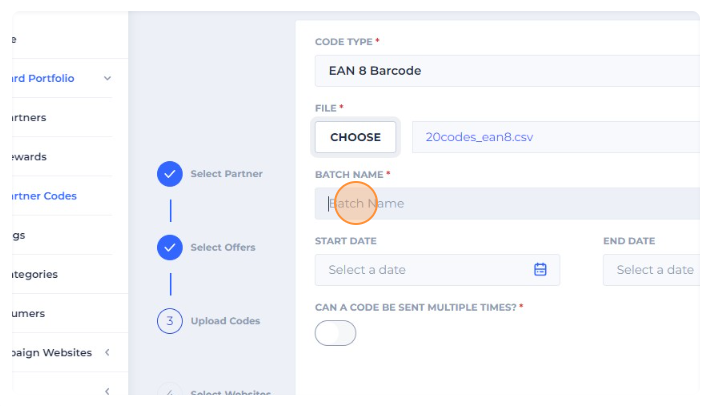The width and height of the screenshot is (707, 406).
Task: Open Rewards in the sidebar
Action: [30, 156]
